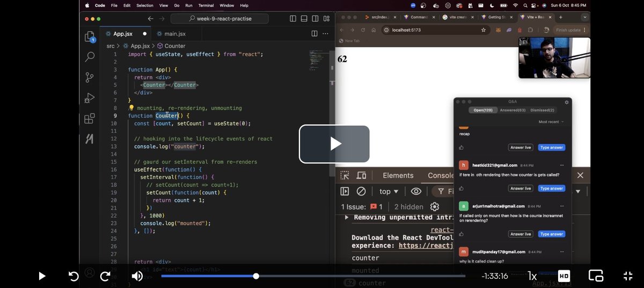Reload the browser page

[x=363, y=30]
